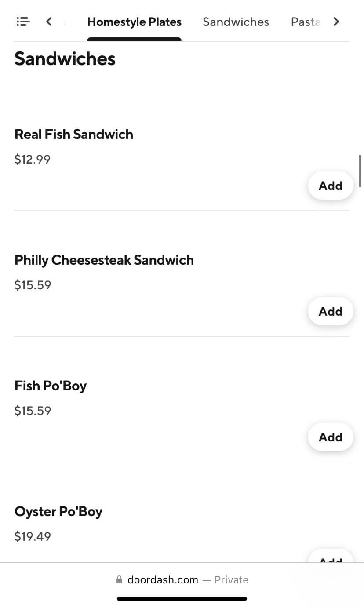Tap the $12.99 price of Real Fish Sandwich
Image resolution: width=364 pixels, height=608 pixels.
[x=33, y=159]
